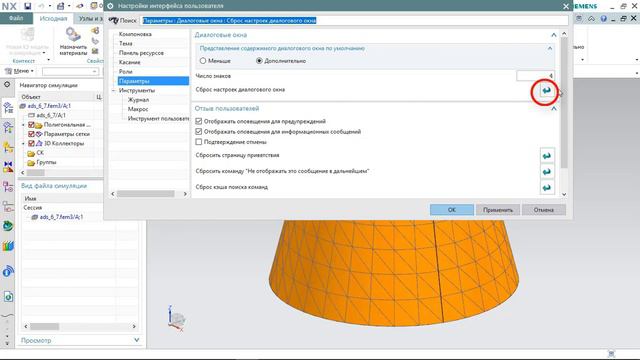Select Панель ресурсов in the settings list
640x360 pixels.
click(141, 53)
